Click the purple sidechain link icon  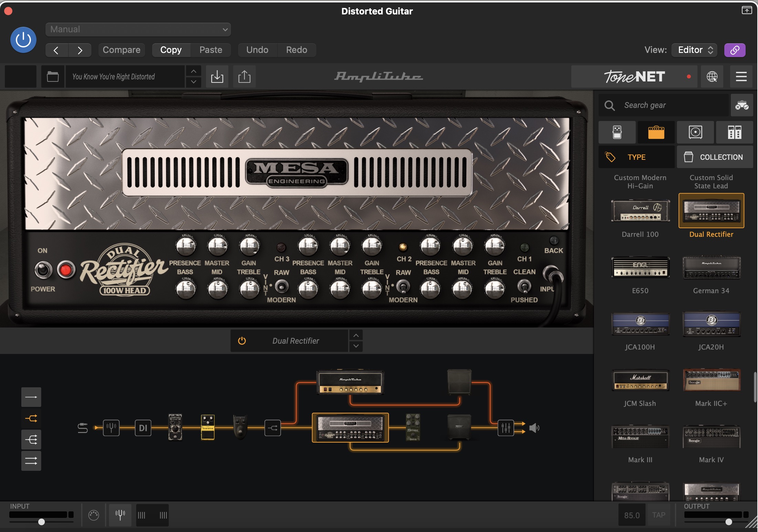[x=735, y=50]
